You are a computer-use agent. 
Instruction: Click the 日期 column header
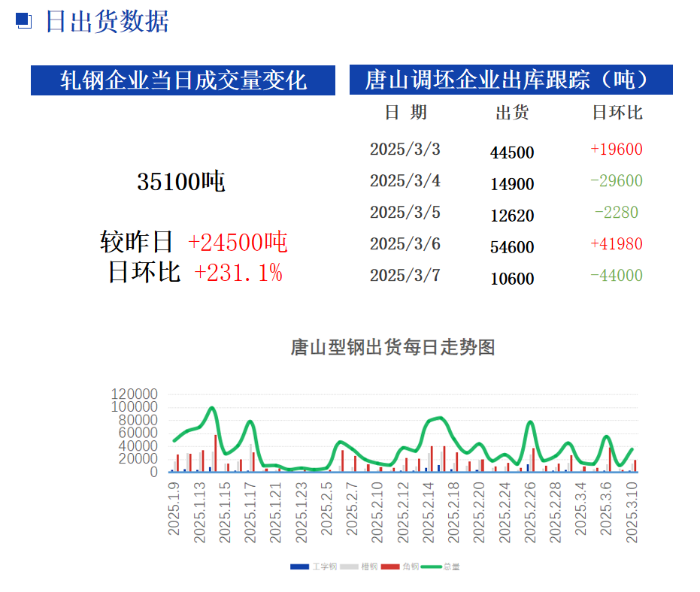405,113
